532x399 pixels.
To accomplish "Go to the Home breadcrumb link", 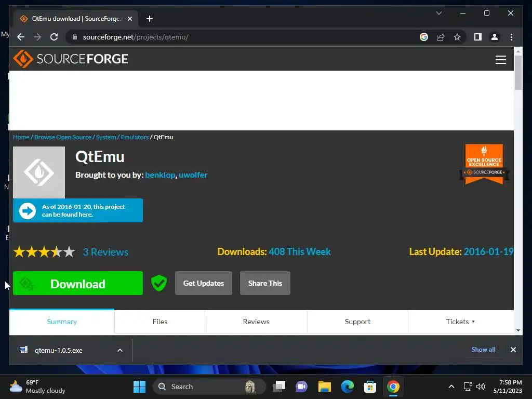I will pyautogui.click(x=21, y=137).
